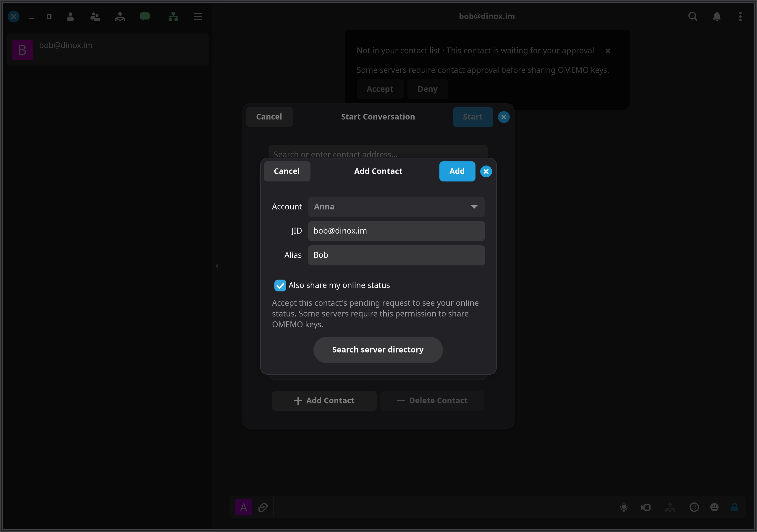
Task: Click the microphone voice message icon
Action: tap(624, 507)
